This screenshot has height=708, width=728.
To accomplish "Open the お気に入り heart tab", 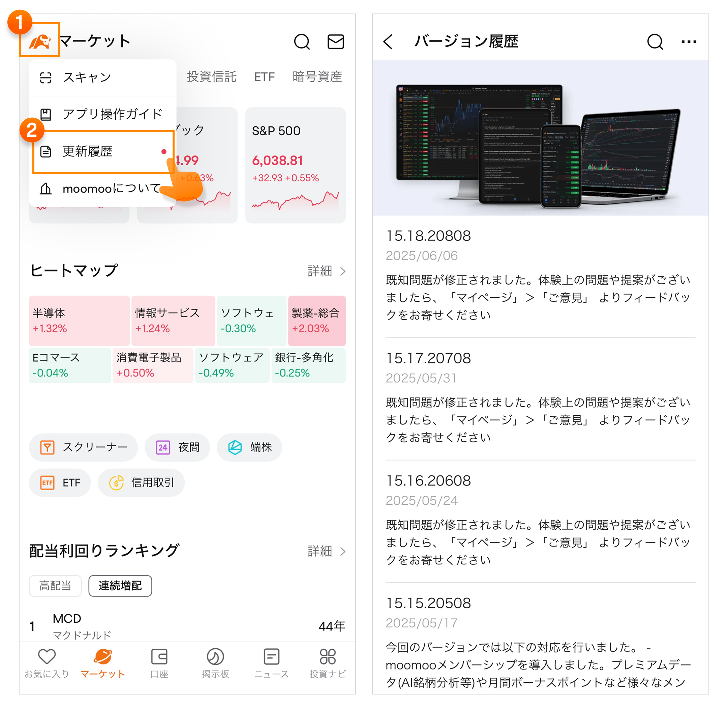I will (47, 664).
